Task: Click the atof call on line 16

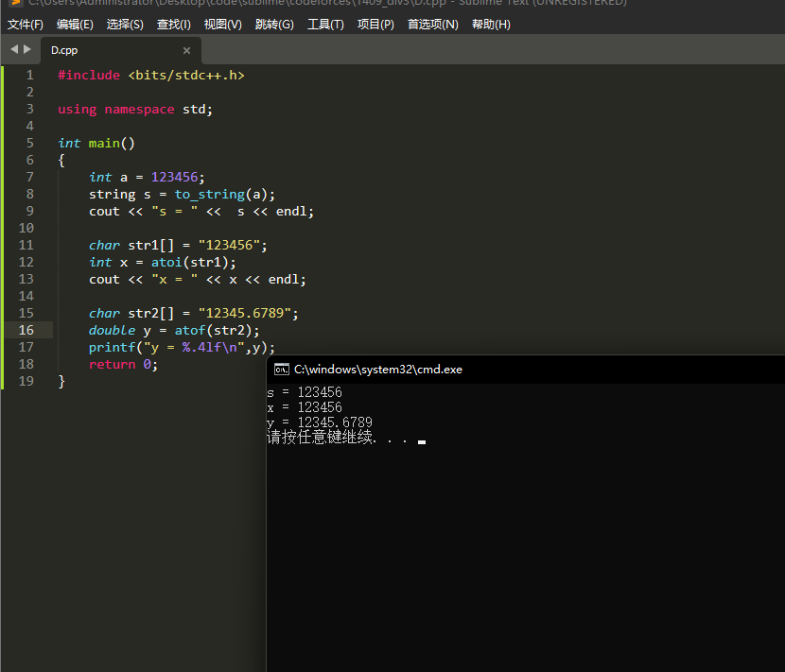Action: point(190,330)
